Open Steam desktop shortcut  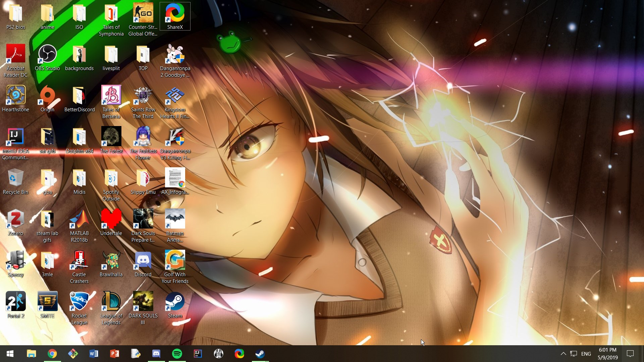(x=175, y=305)
